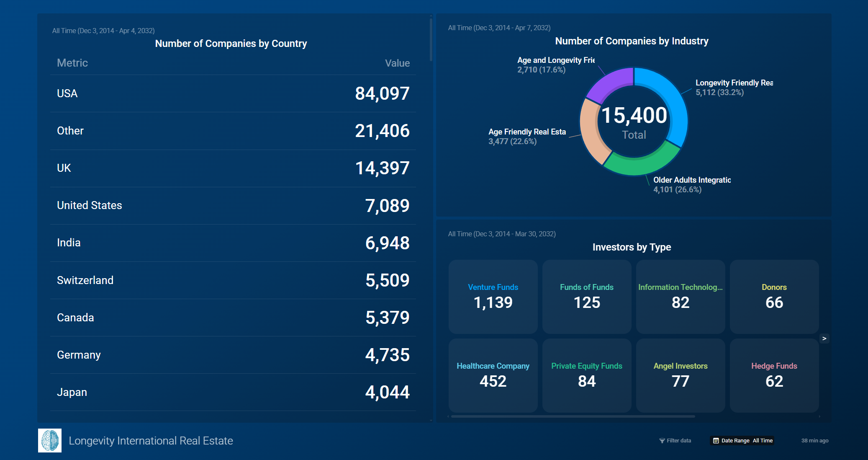Click the Investors by Type horizontal scrollbar

(573, 416)
